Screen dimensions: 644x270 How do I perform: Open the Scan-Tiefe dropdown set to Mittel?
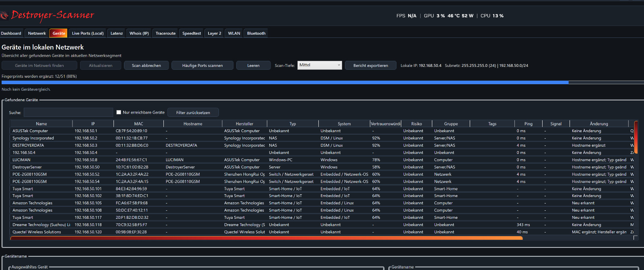[320, 65]
